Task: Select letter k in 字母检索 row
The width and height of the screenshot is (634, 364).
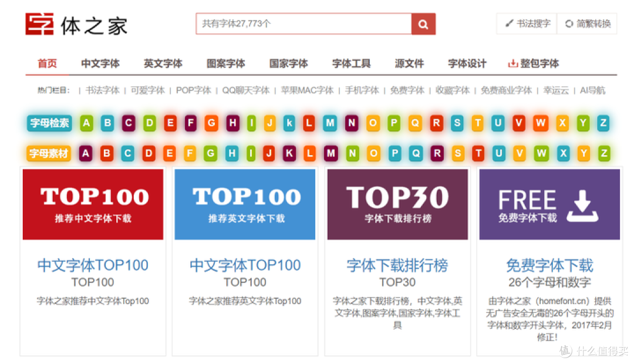Action: pos(289,123)
